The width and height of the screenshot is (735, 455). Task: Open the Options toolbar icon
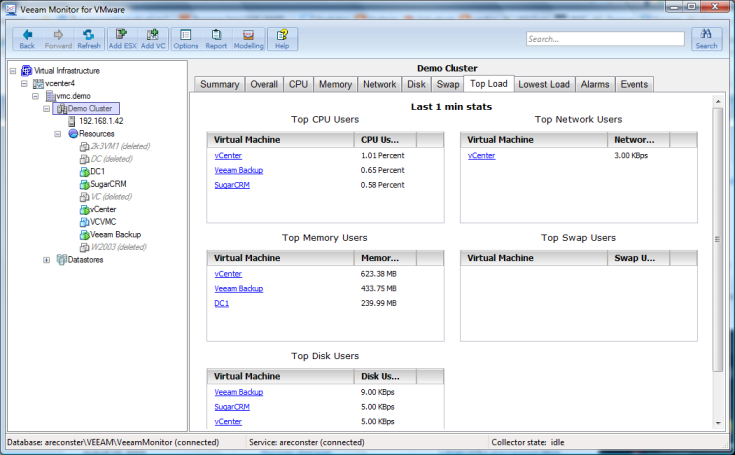[x=186, y=39]
